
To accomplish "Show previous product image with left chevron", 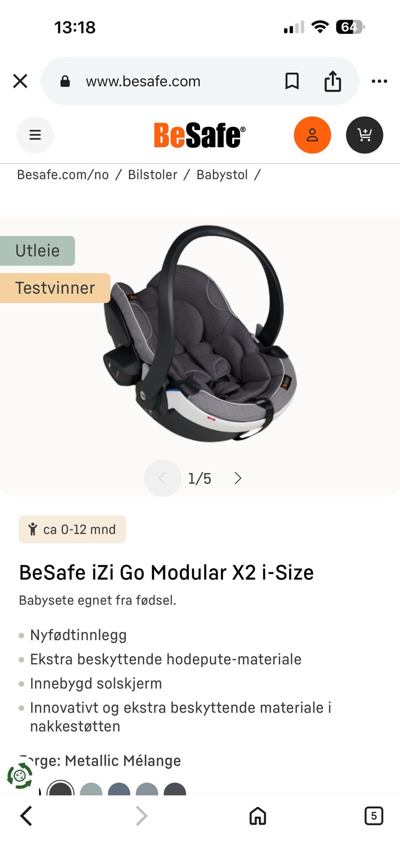I will click(162, 478).
